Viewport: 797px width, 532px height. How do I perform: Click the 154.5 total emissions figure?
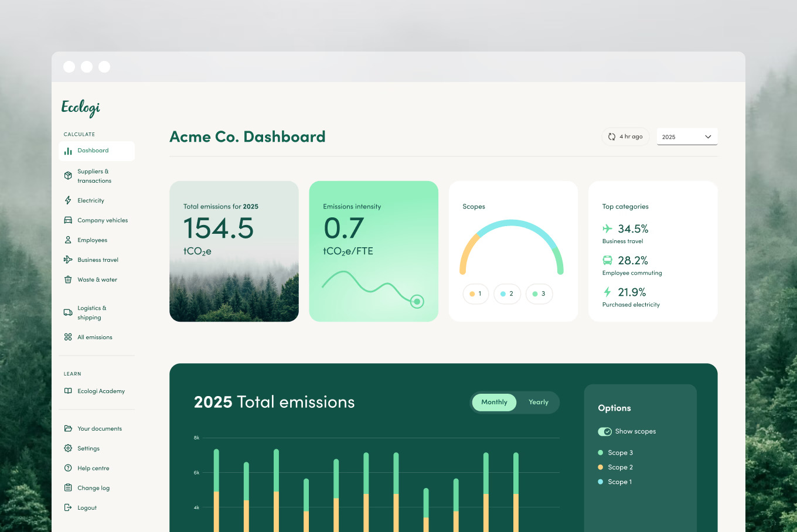219,228
